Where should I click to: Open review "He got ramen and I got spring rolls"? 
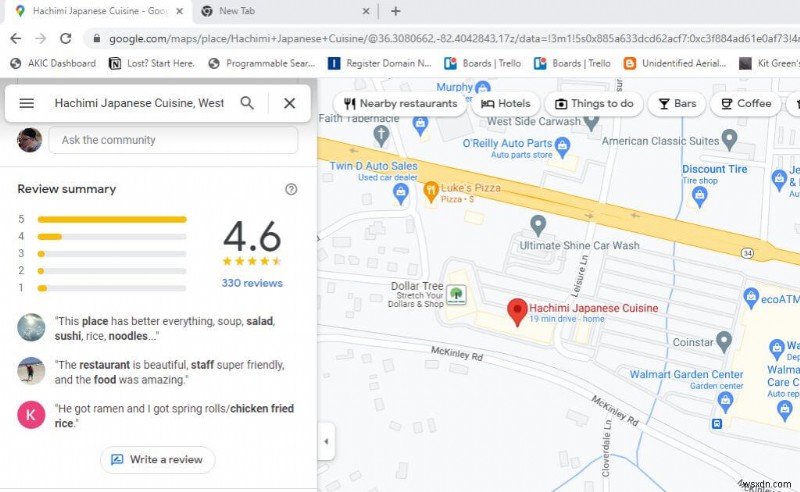pos(174,415)
